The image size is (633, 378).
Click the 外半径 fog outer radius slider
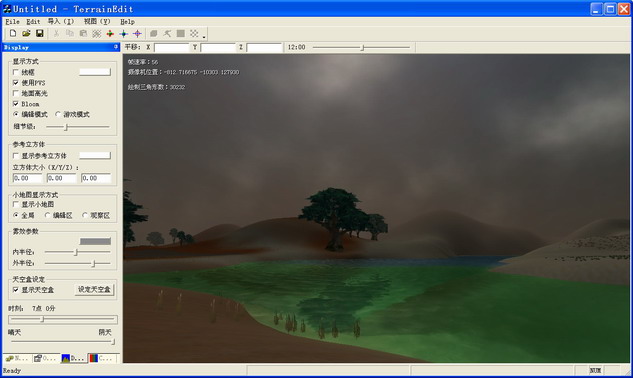pos(78,263)
